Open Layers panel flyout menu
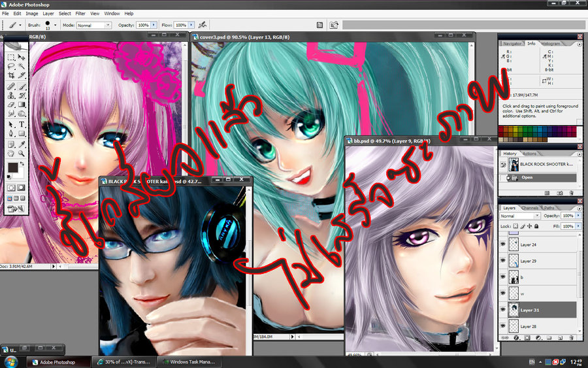Viewport: 588px width, 368px height. pyautogui.click(x=580, y=209)
